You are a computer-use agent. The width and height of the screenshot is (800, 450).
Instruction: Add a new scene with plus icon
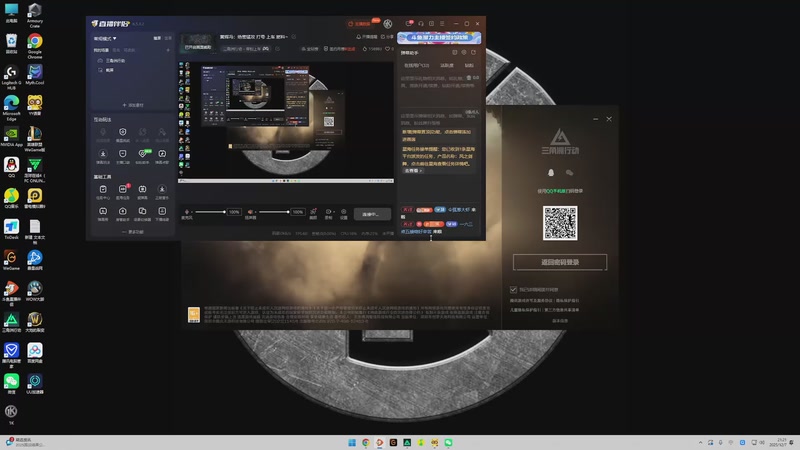[x=168, y=50]
